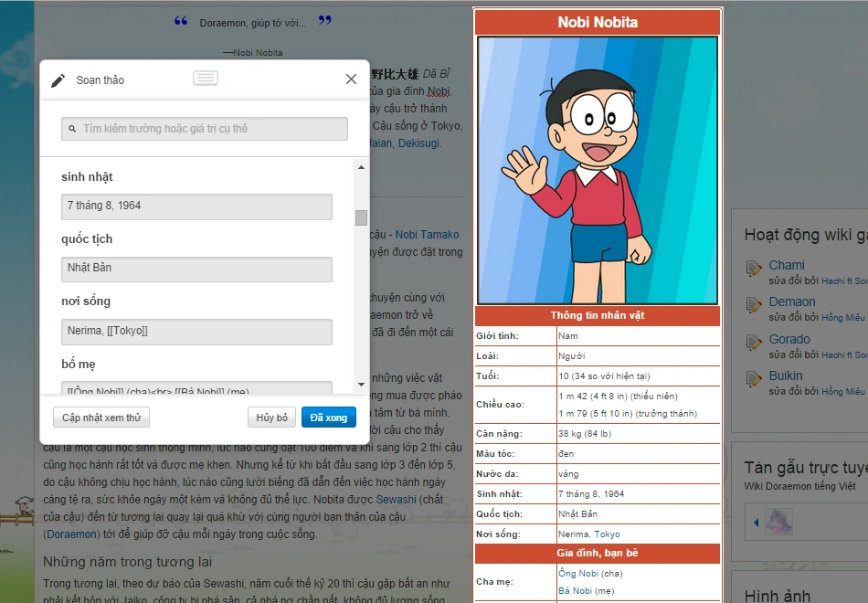The height and width of the screenshot is (603, 868).
Task: Open Hồng Miêu user link under Demaon
Action: pyautogui.click(x=842, y=317)
